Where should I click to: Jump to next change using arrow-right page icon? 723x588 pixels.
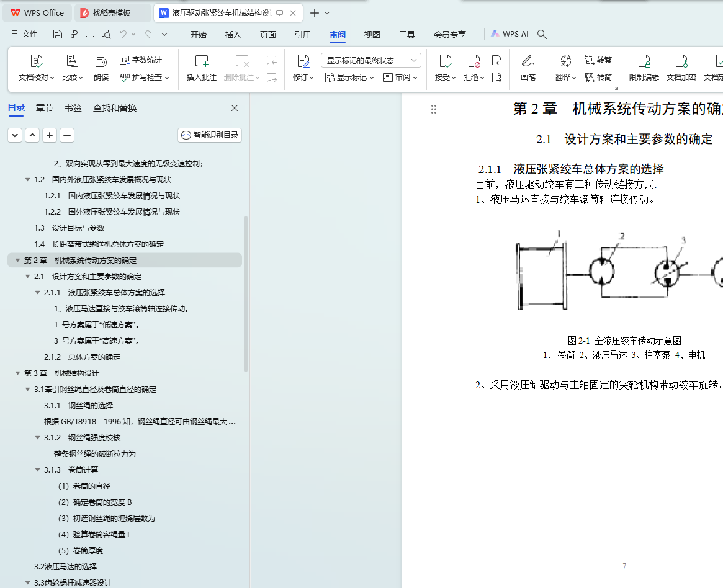click(x=496, y=78)
